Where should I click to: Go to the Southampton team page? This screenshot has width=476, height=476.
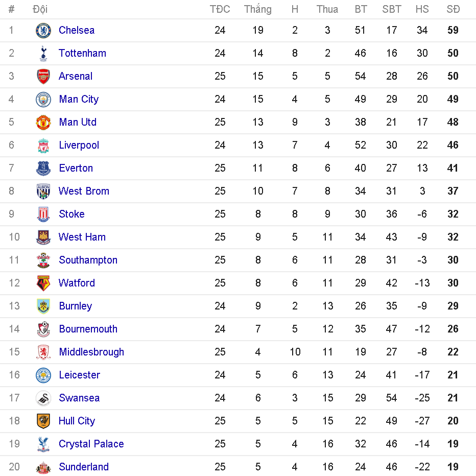(88, 260)
